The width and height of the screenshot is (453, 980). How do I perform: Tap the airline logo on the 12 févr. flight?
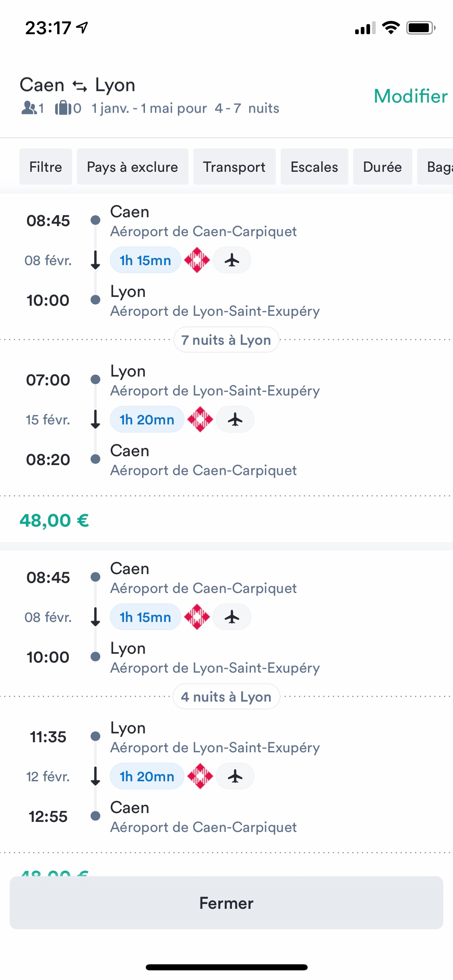coord(200,776)
